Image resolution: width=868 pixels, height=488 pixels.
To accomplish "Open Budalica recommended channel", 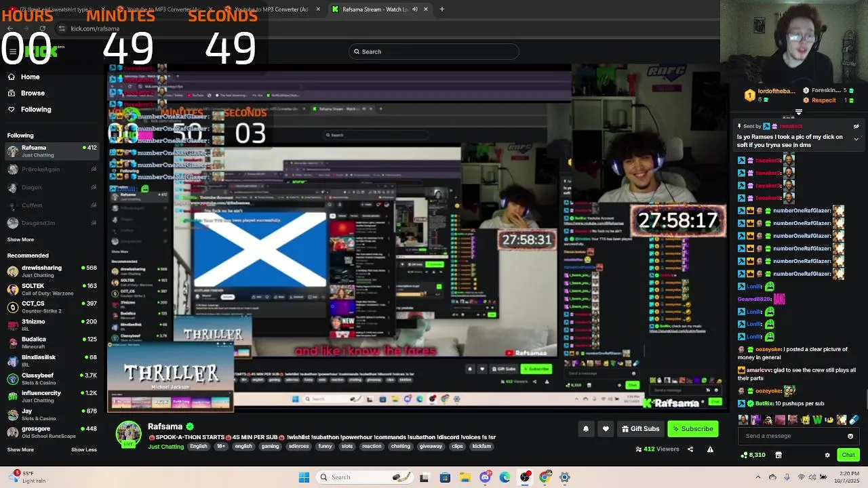I will coord(51,342).
